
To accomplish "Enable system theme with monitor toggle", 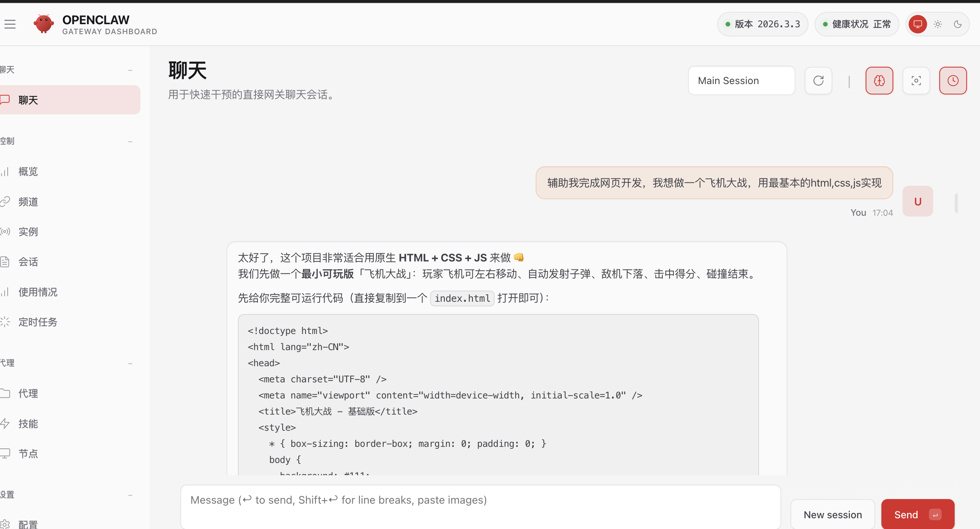I will pyautogui.click(x=917, y=24).
